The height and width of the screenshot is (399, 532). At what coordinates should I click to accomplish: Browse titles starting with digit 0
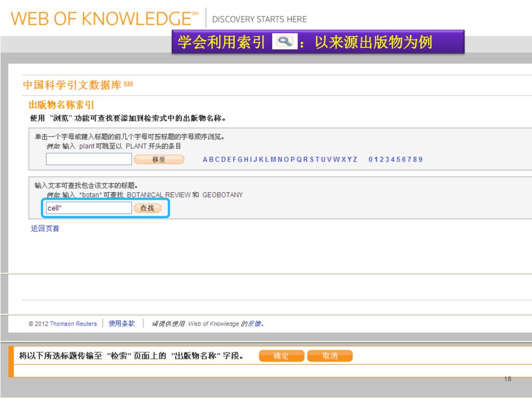(x=371, y=159)
